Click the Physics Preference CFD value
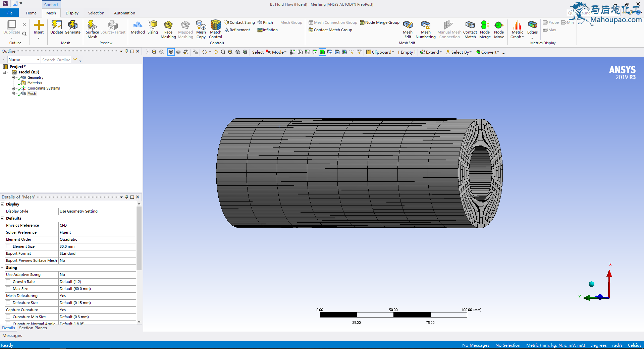Image resolution: width=644 pixels, height=349 pixels. point(97,225)
